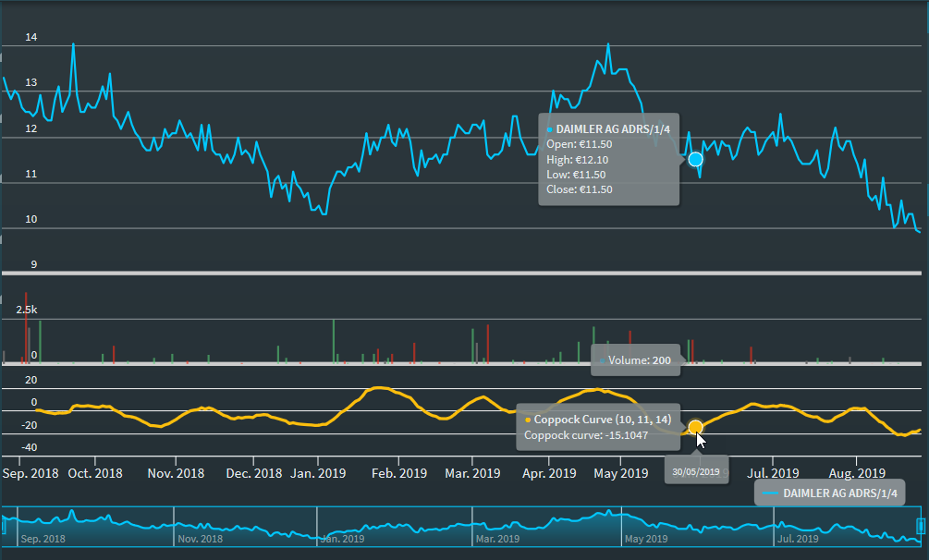Click the Oct. 2018 x-axis label
The height and width of the screenshot is (560, 929).
[x=94, y=473]
